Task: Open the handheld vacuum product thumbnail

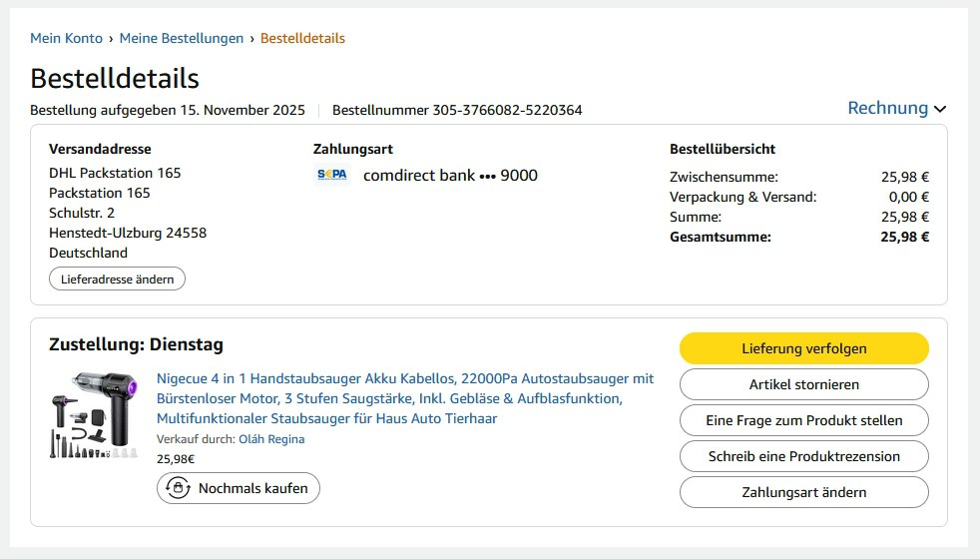Action: [95, 415]
